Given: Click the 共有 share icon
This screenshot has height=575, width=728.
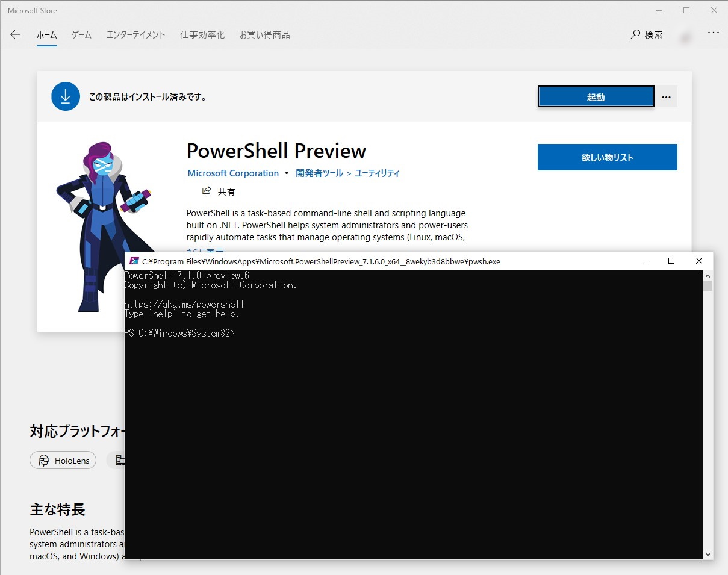Looking at the screenshot, I should click(207, 191).
